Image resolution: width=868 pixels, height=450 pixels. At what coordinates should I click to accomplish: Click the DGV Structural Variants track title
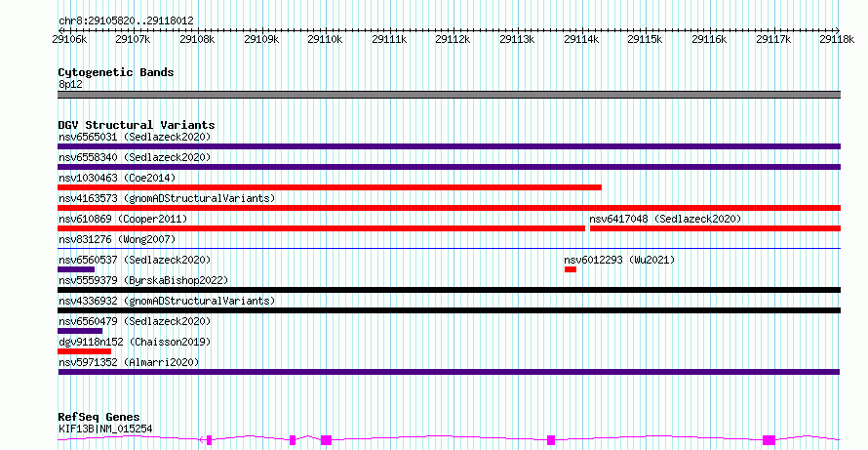coord(137,125)
